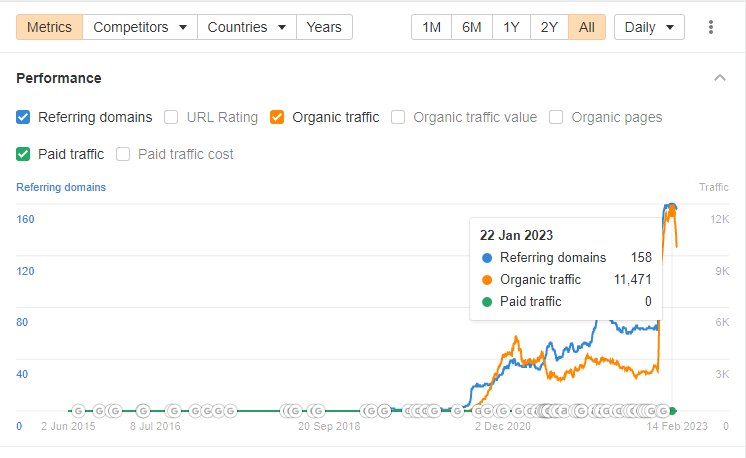Open the Competitors dropdown
The width and height of the screenshot is (746, 458).
tap(140, 27)
